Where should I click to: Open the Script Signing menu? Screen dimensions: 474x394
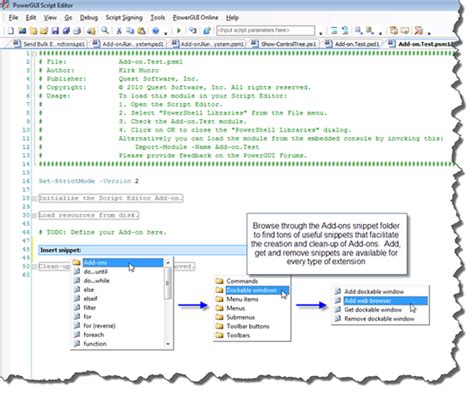(x=124, y=18)
